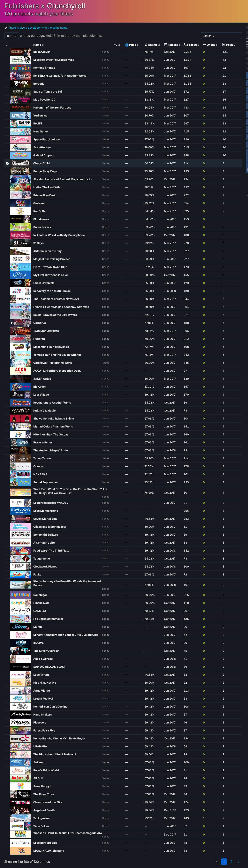Click Black Clover's 78.17% rating
Image resolution: width=248 pixels, height=868 pixels.
[149, 52]
